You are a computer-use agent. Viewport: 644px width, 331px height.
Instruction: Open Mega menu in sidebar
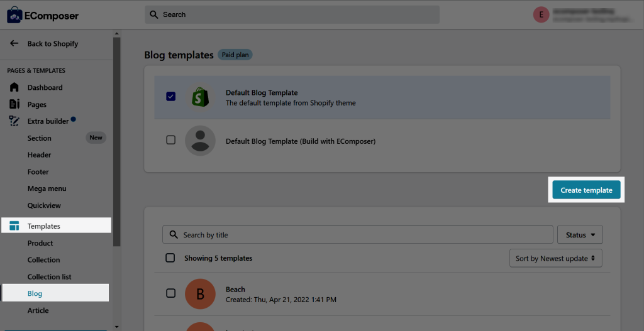pos(47,188)
